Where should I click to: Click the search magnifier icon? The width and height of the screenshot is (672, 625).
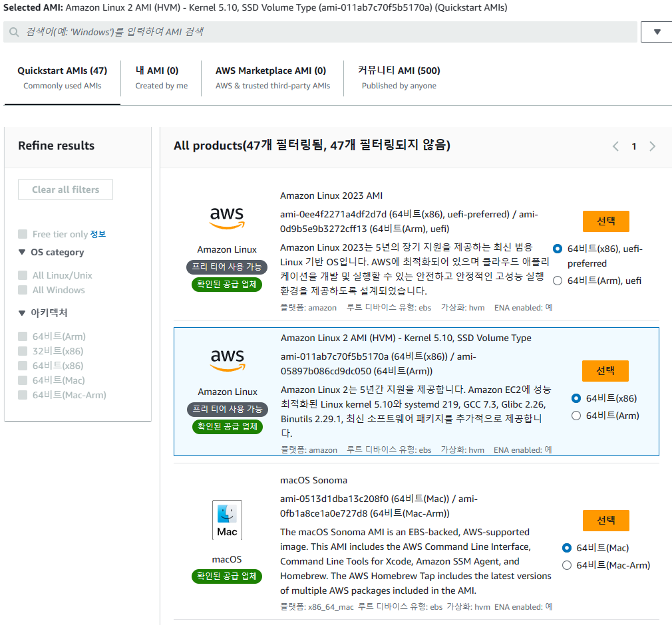pyautogui.click(x=14, y=32)
